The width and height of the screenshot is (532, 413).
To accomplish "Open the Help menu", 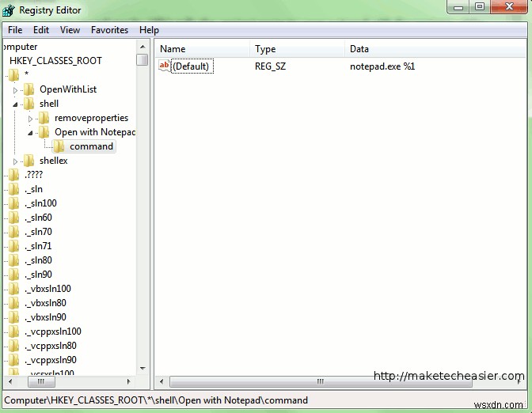I will point(149,30).
